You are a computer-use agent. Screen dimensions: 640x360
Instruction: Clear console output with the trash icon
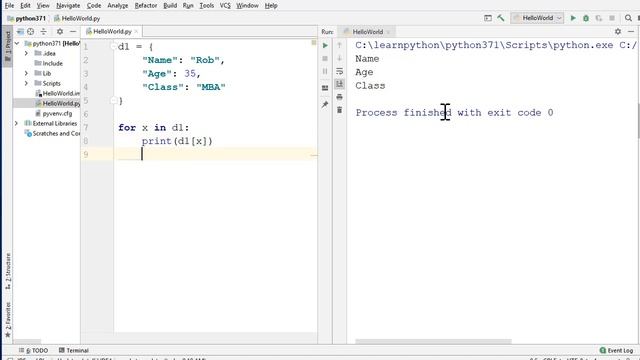coord(339,110)
